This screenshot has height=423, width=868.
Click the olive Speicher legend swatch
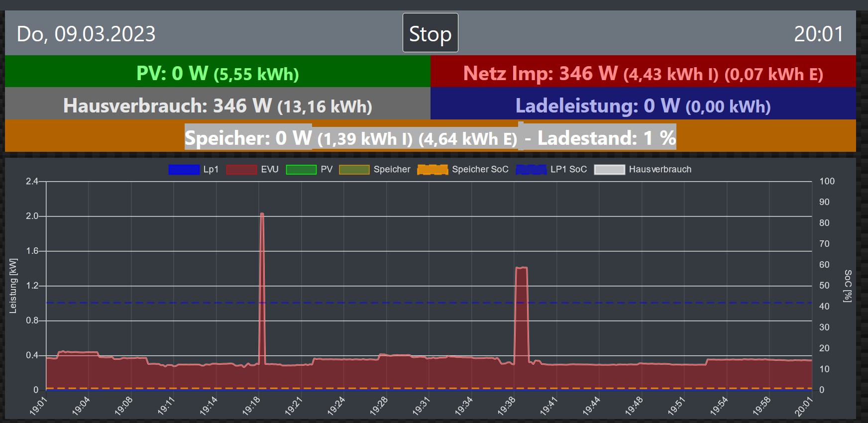[354, 170]
